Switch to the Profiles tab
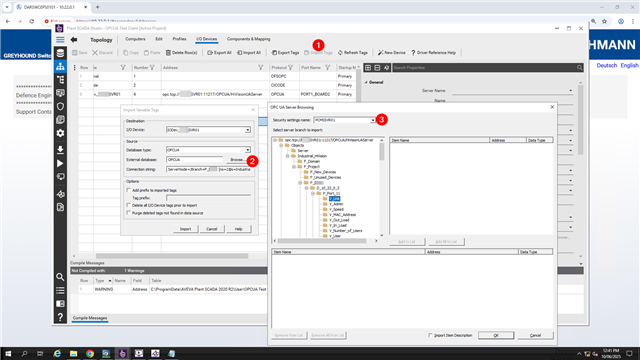The height and width of the screenshot is (360, 640). click(179, 39)
